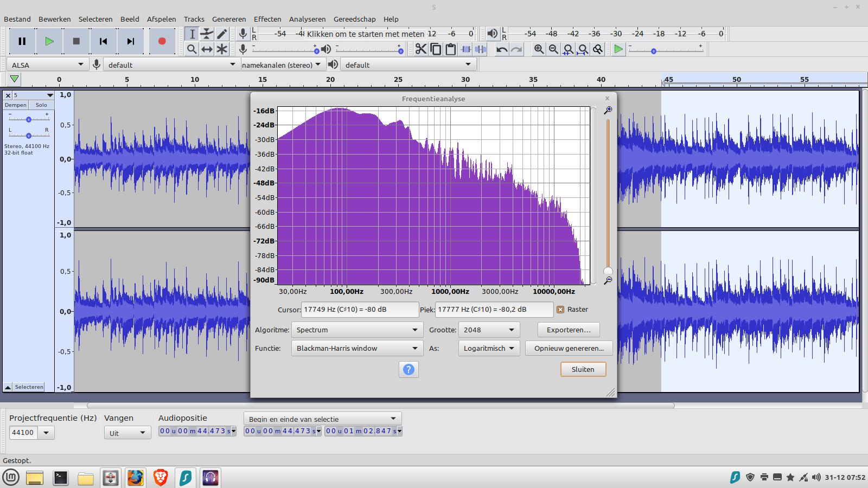Click the Exporteren... button
Viewport: 868px width, 488px height.
[x=569, y=330]
